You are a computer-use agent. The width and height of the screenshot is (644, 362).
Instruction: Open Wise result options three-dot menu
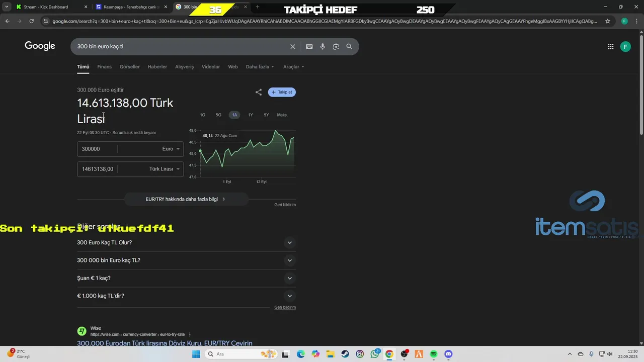point(190,334)
